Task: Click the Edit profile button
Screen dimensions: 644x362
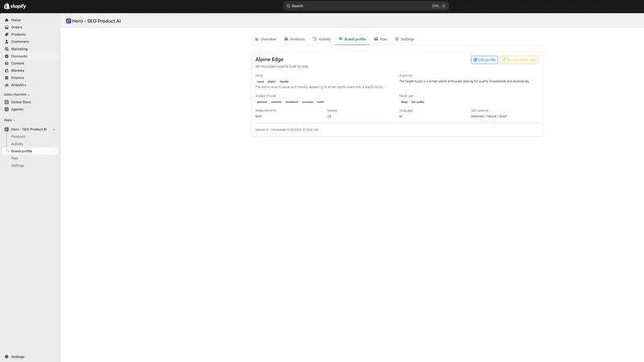Action: coord(485,60)
